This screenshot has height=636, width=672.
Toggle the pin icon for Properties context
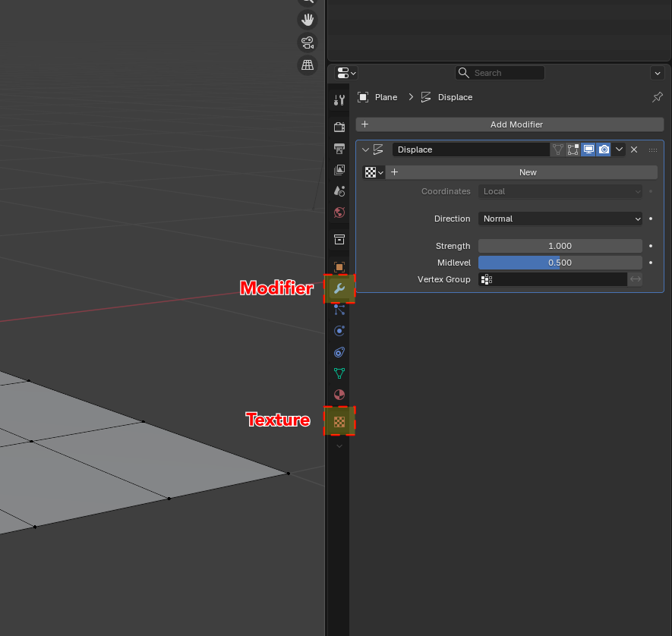click(657, 97)
